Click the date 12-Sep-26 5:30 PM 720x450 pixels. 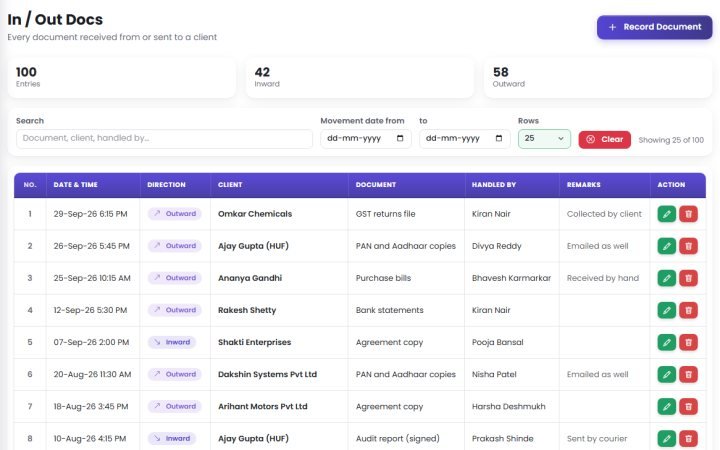(x=90, y=310)
